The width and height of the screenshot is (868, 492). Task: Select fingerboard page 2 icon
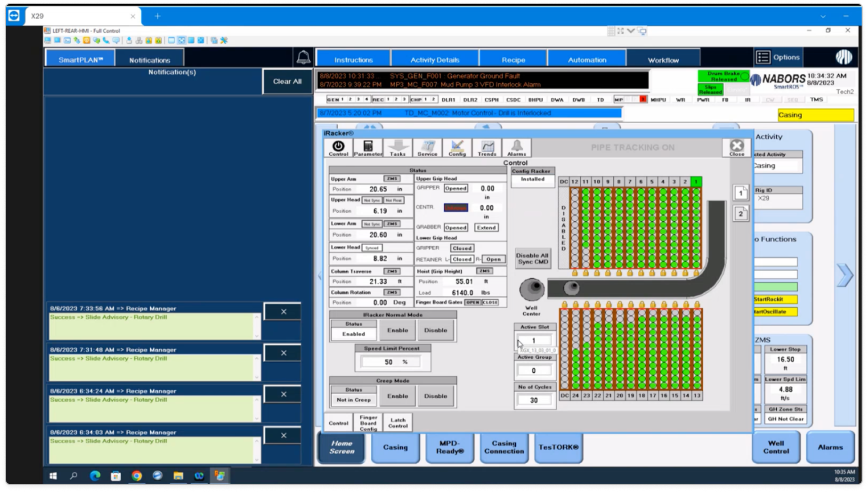[741, 214]
